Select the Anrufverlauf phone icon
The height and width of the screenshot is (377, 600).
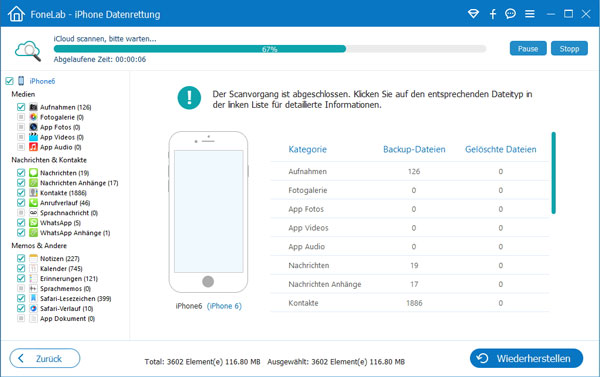[34, 202]
